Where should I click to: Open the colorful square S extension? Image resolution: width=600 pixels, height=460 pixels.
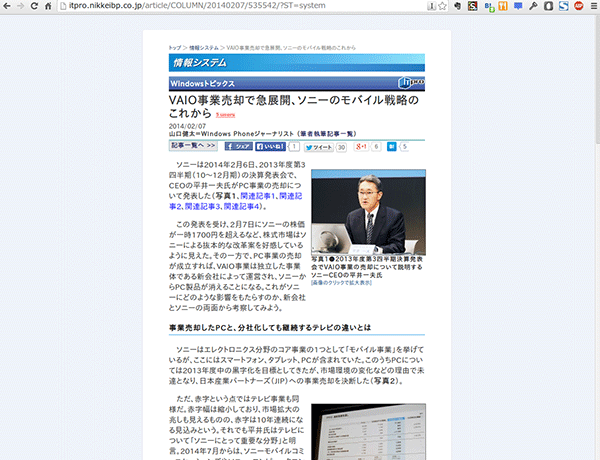[x=473, y=6]
